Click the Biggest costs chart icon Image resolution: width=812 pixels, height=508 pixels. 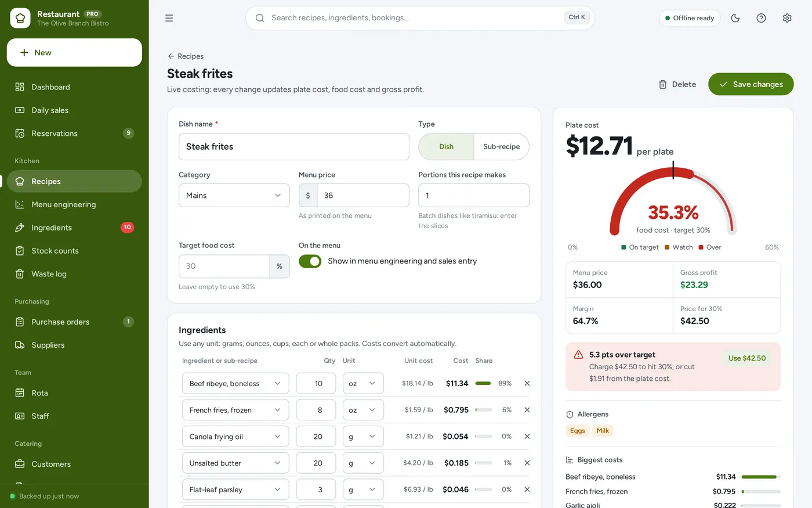click(x=570, y=460)
